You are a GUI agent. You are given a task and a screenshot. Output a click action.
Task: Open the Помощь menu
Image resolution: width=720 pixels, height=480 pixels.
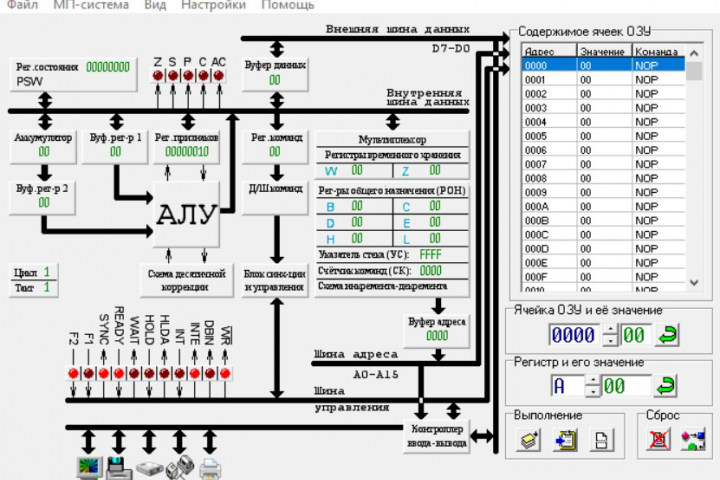(288, 5)
